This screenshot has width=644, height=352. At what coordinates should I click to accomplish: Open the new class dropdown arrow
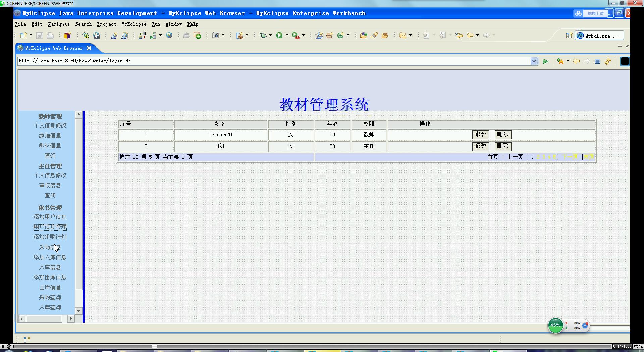click(348, 35)
